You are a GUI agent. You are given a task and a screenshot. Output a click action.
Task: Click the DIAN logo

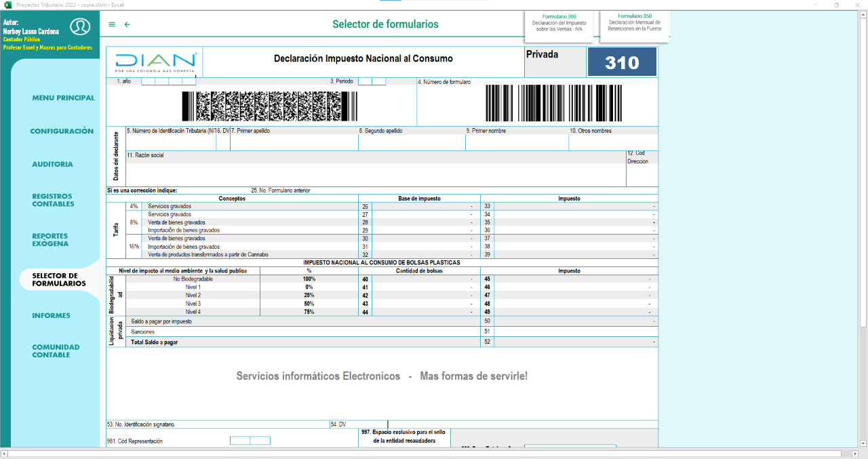click(156, 62)
